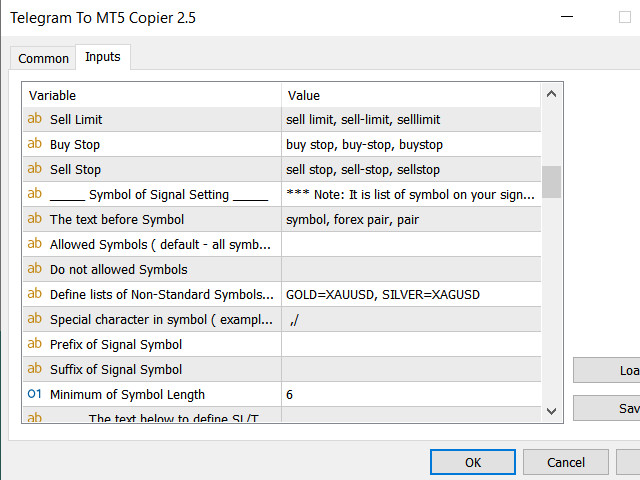
Task: Click empty value cell of Allowed Symbols
Action: tap(411, 244)
